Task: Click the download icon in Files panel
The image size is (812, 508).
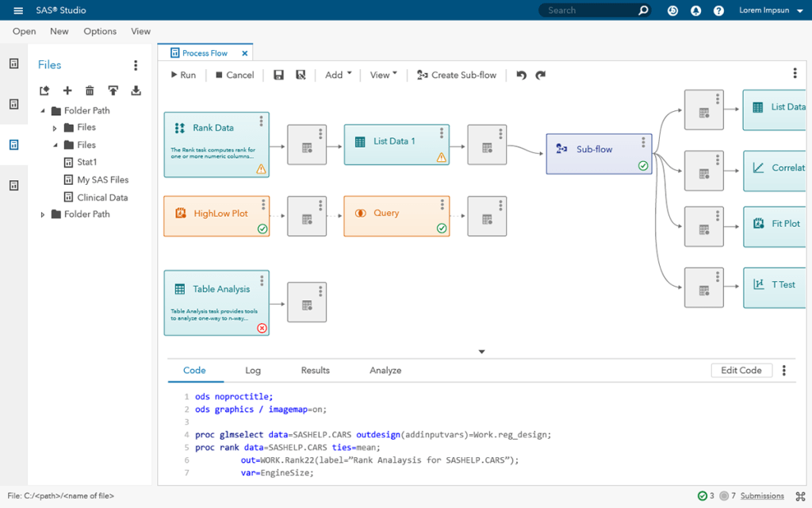Action: (136, 90)
